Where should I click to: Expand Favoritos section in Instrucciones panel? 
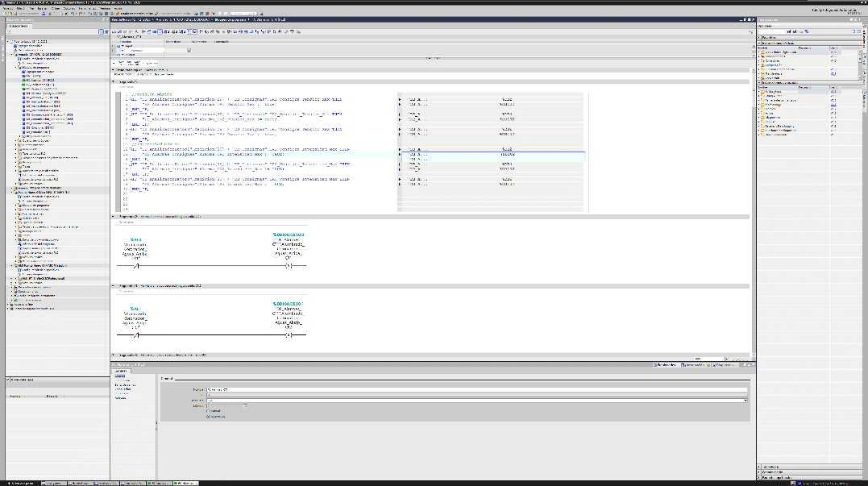pyautogui.click(x=759, y=38)
